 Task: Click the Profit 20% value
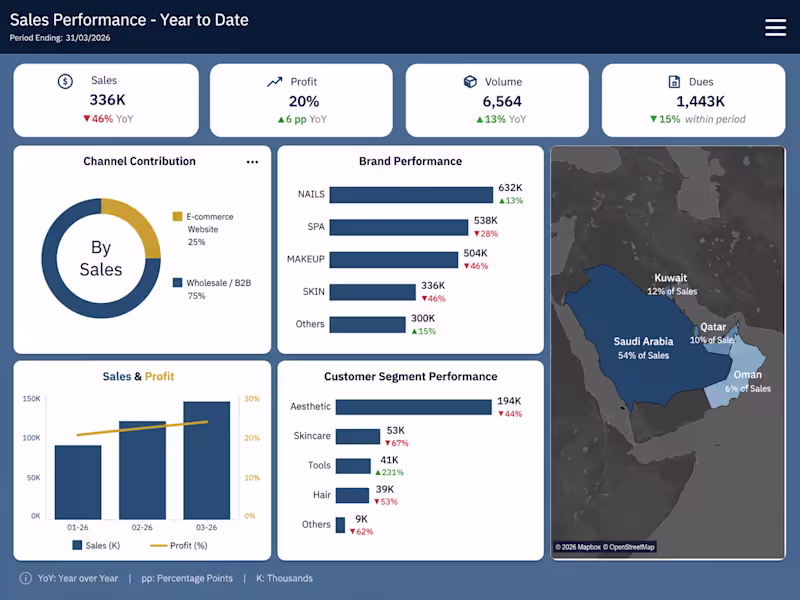coord(304,102)
